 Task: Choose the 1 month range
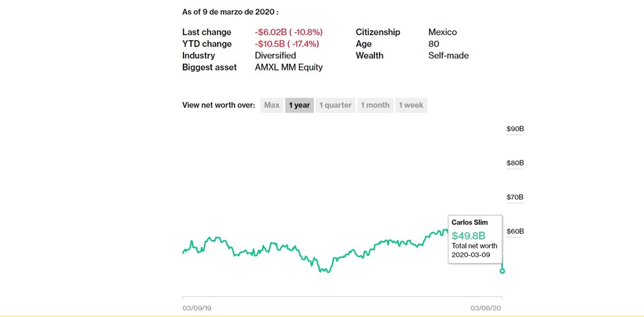tap(375, 105)
